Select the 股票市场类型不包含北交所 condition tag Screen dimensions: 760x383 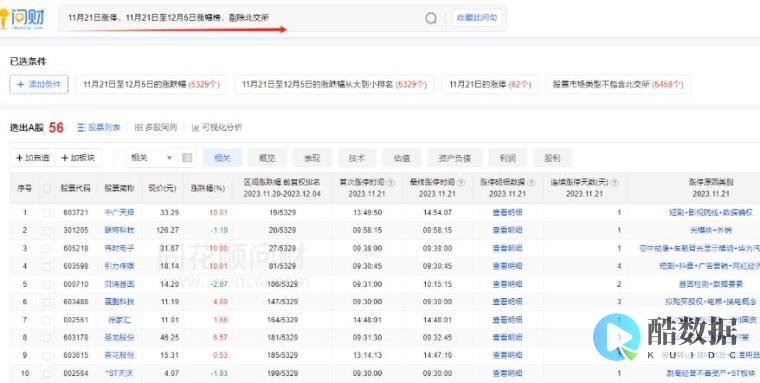point(618,84)
